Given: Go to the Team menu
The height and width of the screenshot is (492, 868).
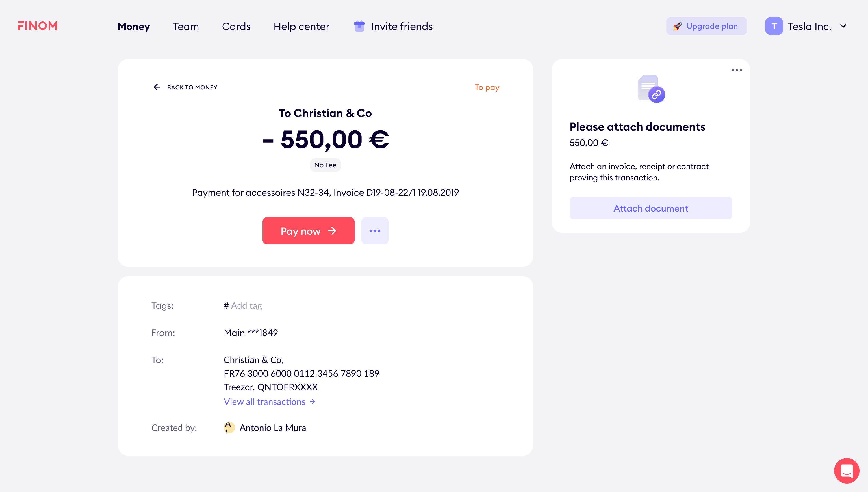Looking at the screenshot, I should pos(186,26).
